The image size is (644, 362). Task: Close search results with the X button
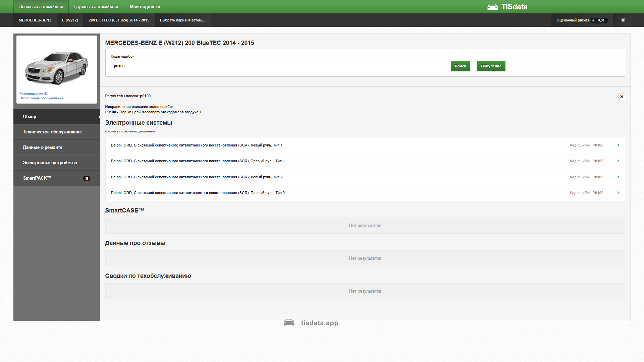coord(622,97)
